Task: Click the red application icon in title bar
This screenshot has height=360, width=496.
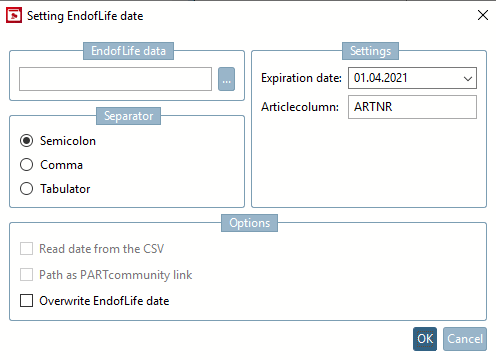Action: 14,15
